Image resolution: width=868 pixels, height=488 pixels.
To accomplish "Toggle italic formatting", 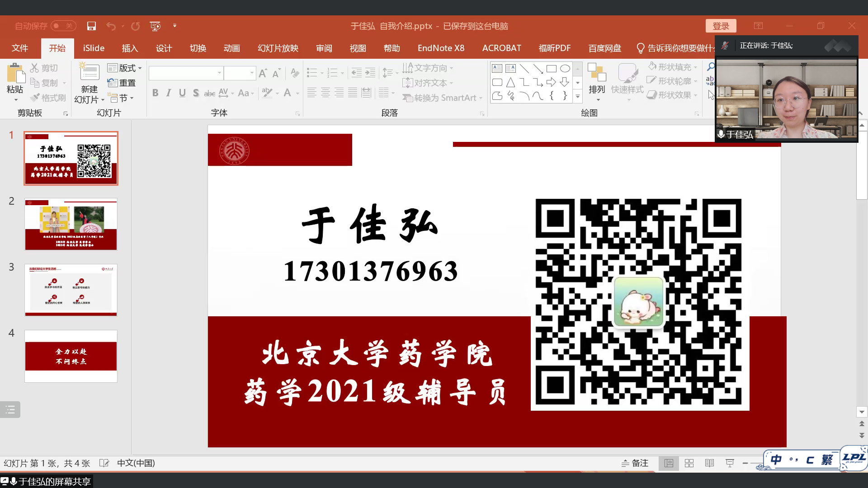I will pos(169,93).
